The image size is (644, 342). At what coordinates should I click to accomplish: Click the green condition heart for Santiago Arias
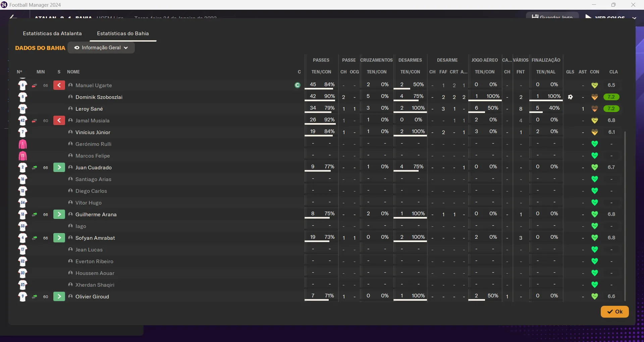pos(595,179)
